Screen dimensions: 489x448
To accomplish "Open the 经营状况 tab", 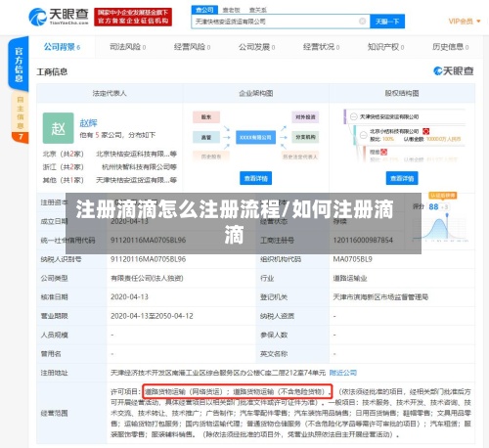I will coord(321,47).
